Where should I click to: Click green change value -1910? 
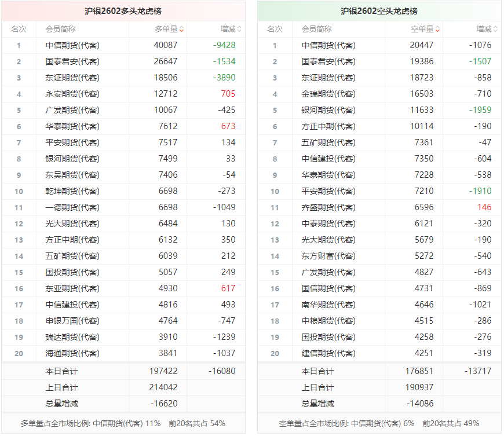tap(480, 191)
